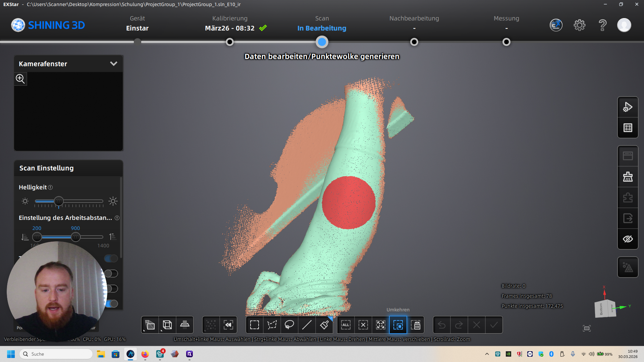Select the lasso selection tool
644x362 pixels.
289,325
